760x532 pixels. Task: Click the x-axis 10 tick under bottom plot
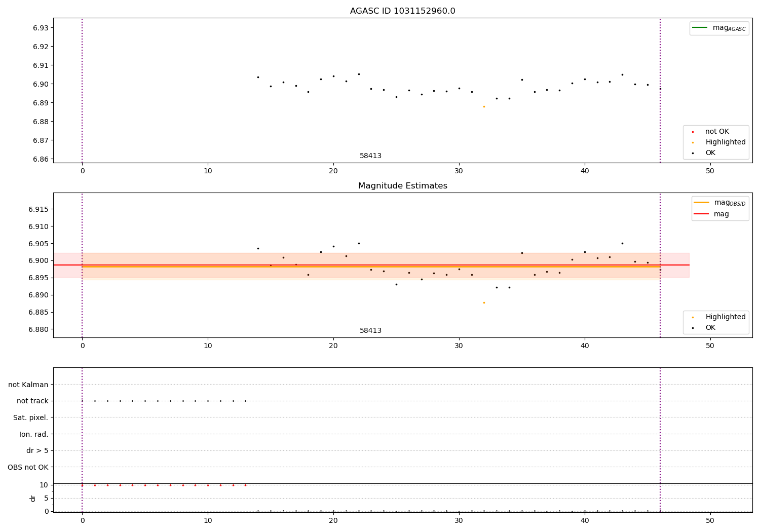pos(208,521)
